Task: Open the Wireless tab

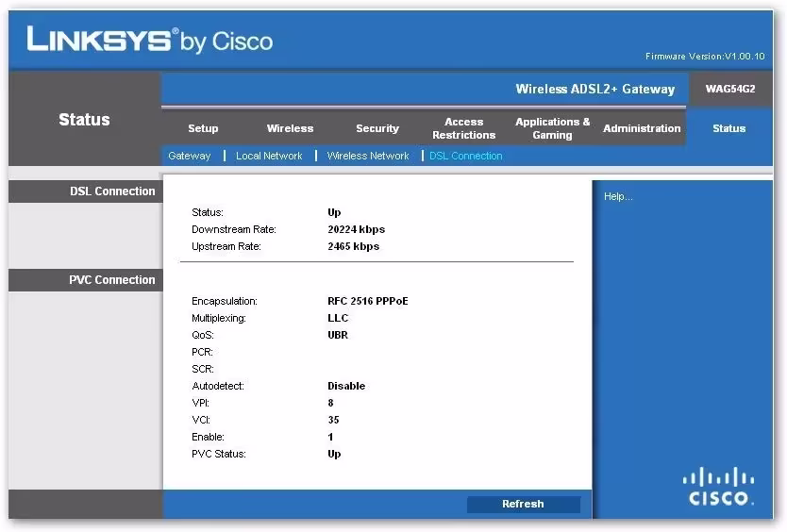Action: (290, 128)
